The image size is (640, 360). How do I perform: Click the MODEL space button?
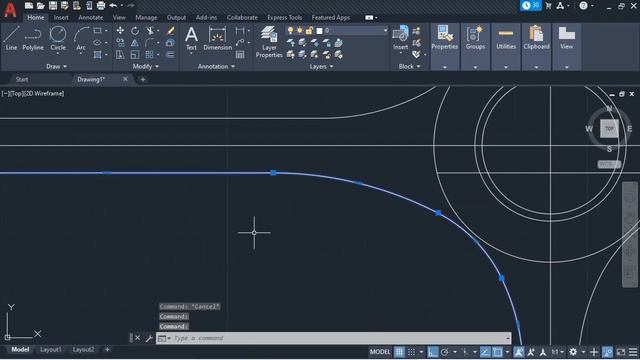click(380, 352)
